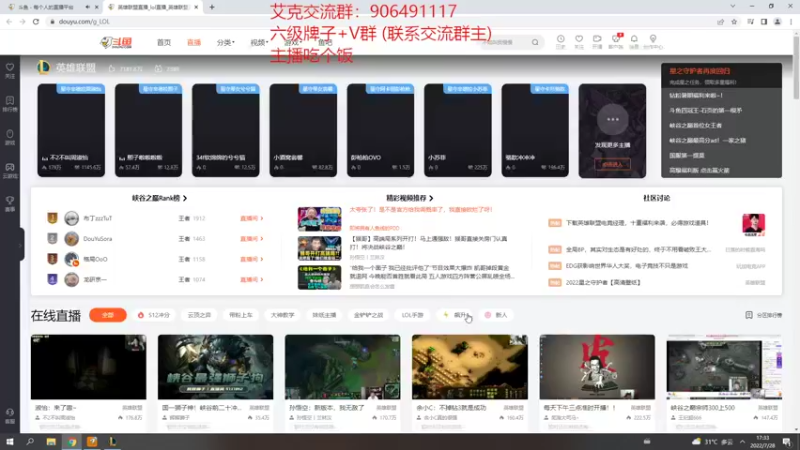
Task: Expand the 分类 category dropdown
Action: 226,42
